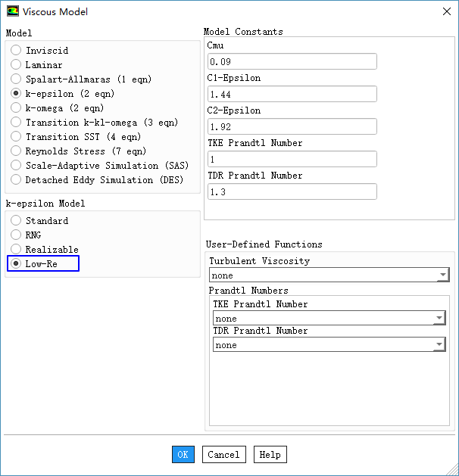The width and height of the screenshot is (459, 476).
Task: Click the Cmu input field
Action: coord(292,61)
